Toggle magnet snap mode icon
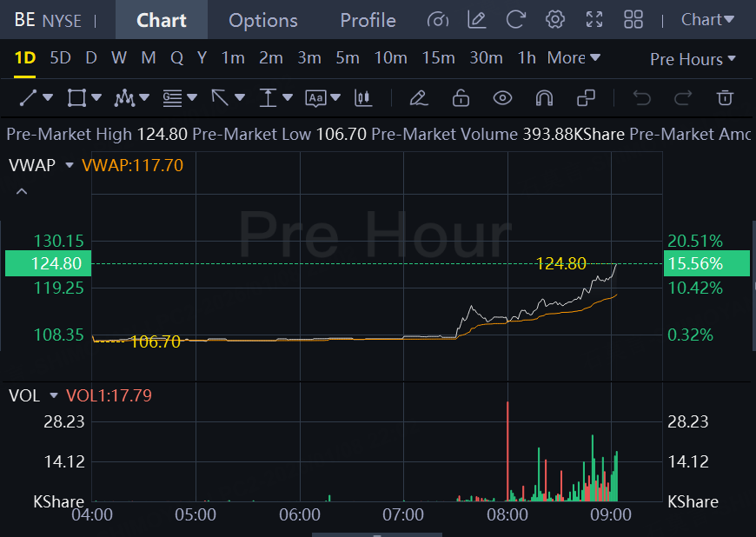This screenshot has height=537, width=756. pyautogui.click(x=544, y=98)
